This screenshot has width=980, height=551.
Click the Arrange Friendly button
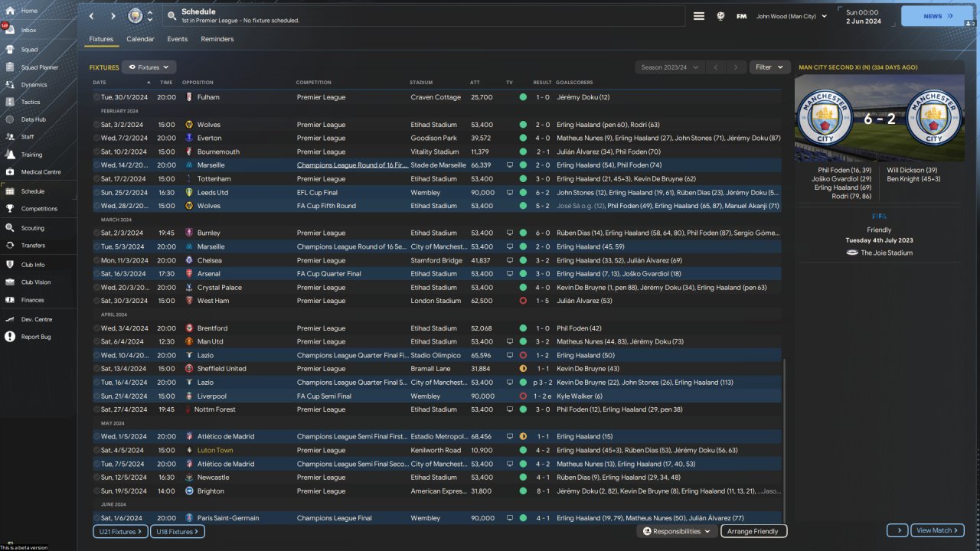tap(753, 531)
